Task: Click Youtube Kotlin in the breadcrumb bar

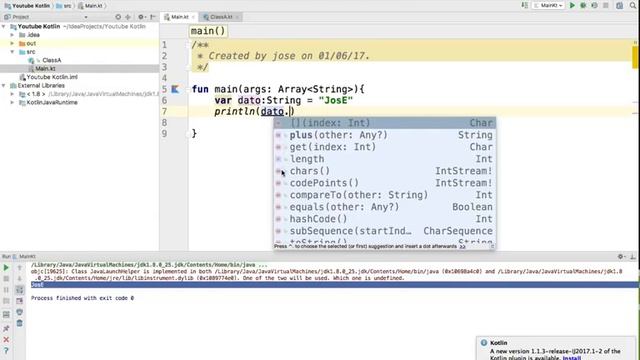Action: (27, 6)
